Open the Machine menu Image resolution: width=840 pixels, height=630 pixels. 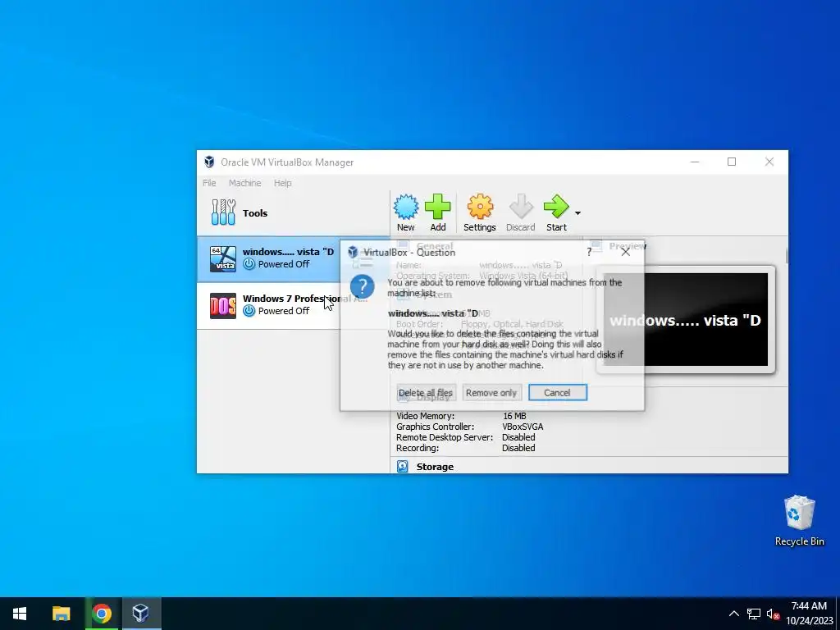click(244, 183)
